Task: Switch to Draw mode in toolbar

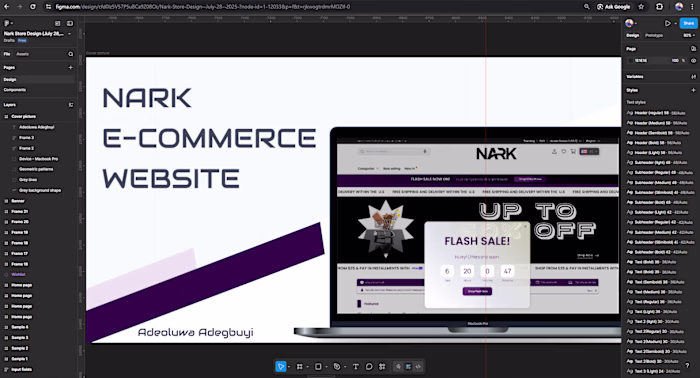Action: coord(398,366)
